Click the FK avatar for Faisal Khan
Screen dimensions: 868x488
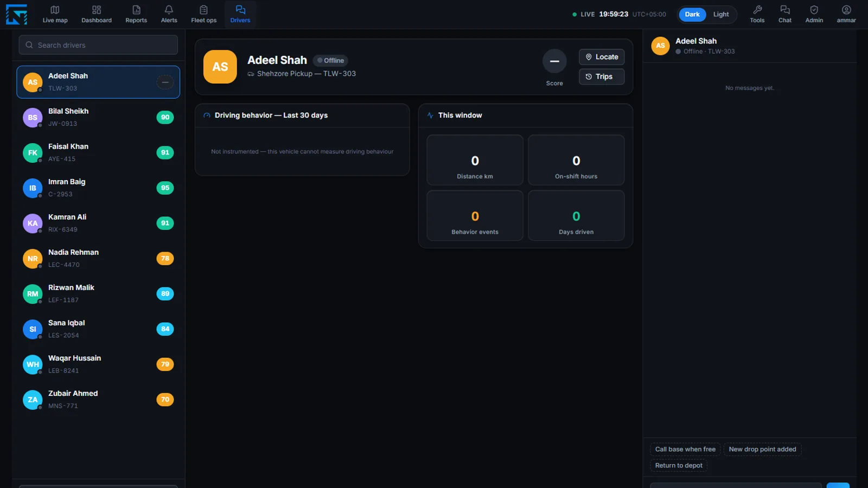[x=33, y=152]
